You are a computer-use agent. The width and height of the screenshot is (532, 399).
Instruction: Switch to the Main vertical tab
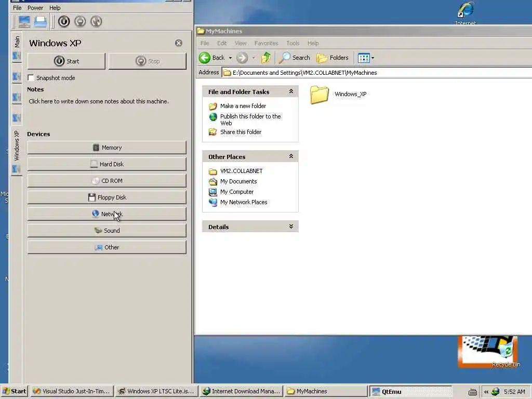(17, 47)
